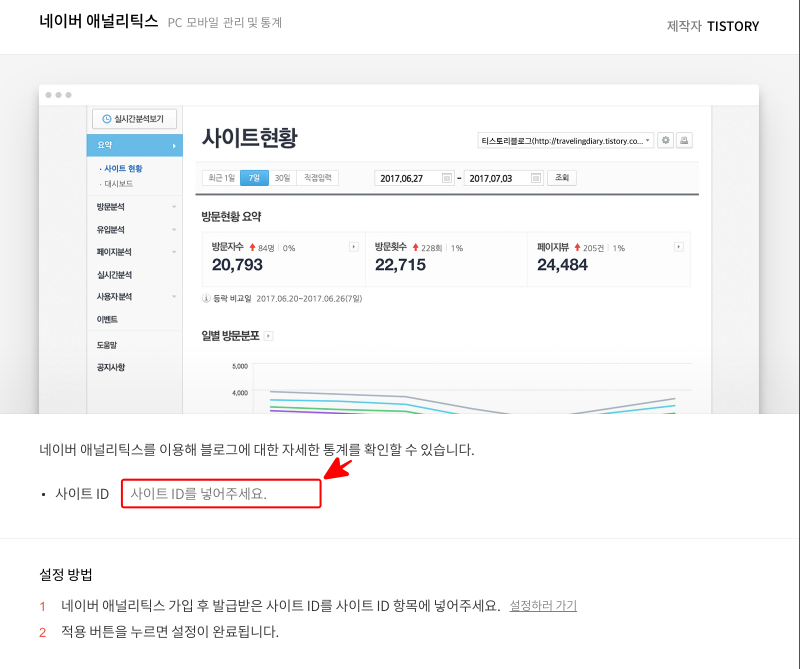The width and height of the screenshot is (800, 669).
Task: Click the 등락 비교일 indicator icon
Action: (x=206, y=297)
